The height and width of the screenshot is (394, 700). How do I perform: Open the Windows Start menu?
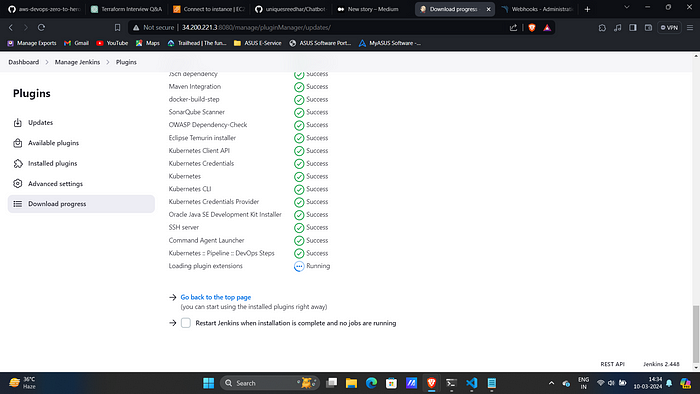pos(208,383)
